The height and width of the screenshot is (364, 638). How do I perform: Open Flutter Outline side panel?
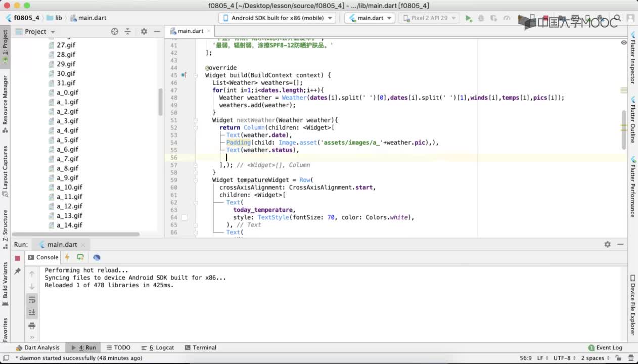[x=632, y=120]
